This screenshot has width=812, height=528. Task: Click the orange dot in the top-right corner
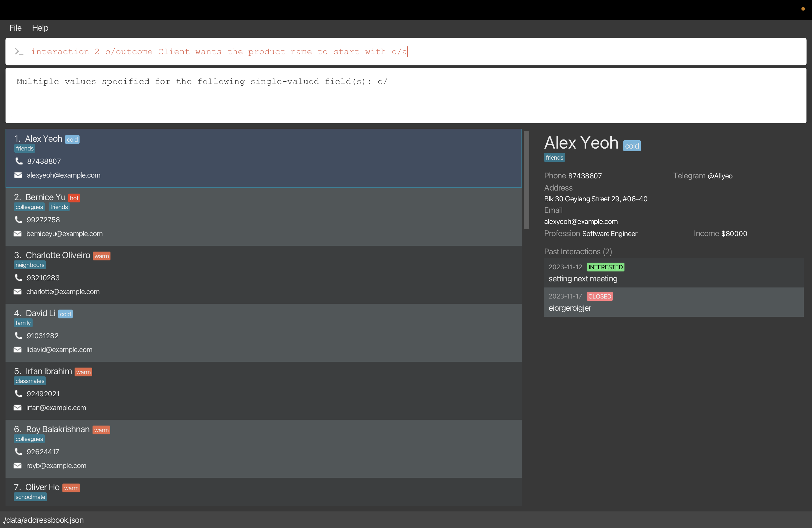point(803,9)
